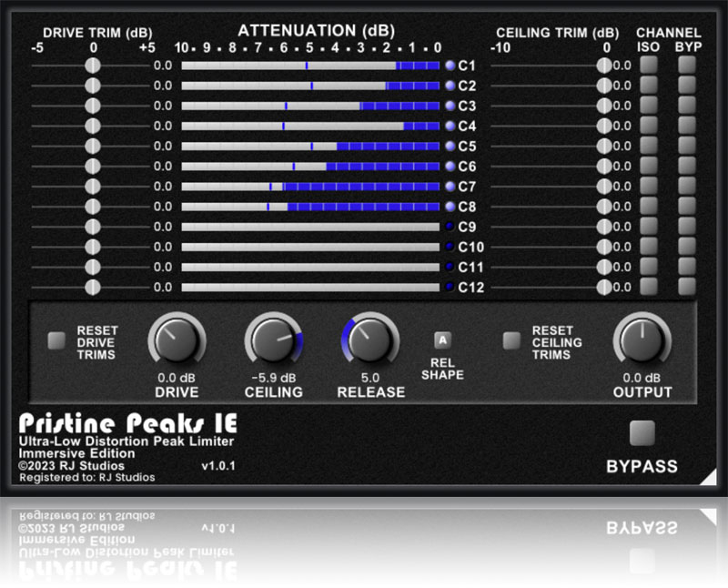
Task: Click the C2 drive trim value field
Action: pyautogui.click(x=162, y=86)
